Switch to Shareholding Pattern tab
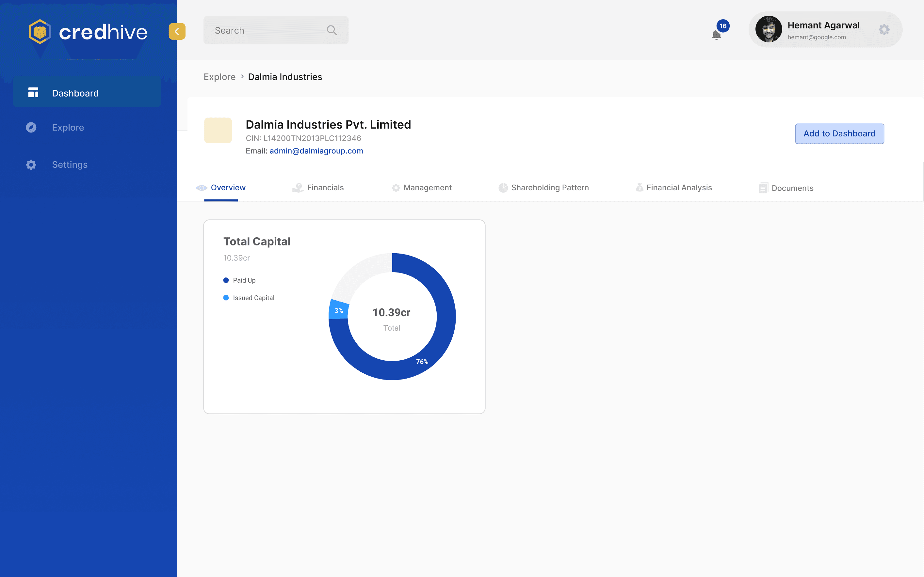Screen dimensions: 924x577 point(544,188)
